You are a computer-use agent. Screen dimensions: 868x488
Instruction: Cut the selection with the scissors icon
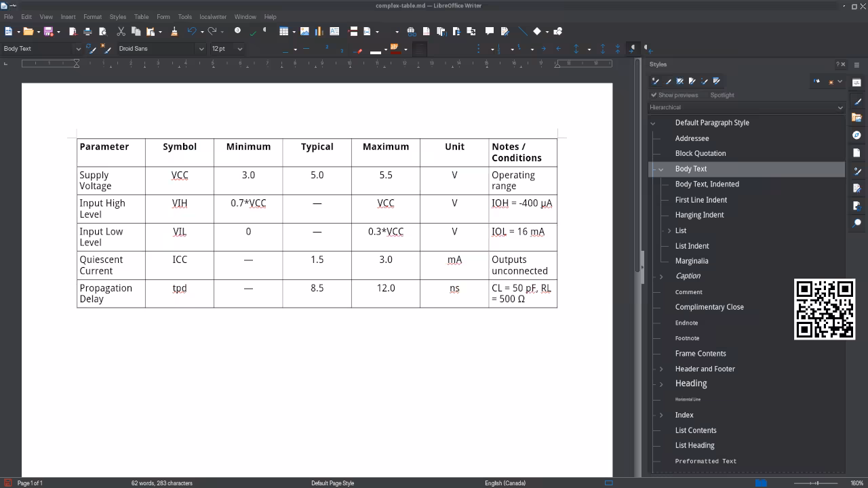pos(121,31)
